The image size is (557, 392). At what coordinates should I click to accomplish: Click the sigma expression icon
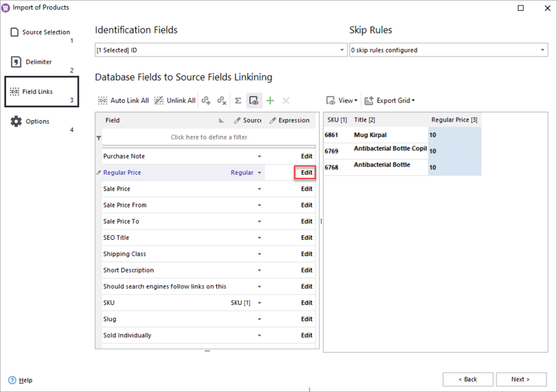238,100
